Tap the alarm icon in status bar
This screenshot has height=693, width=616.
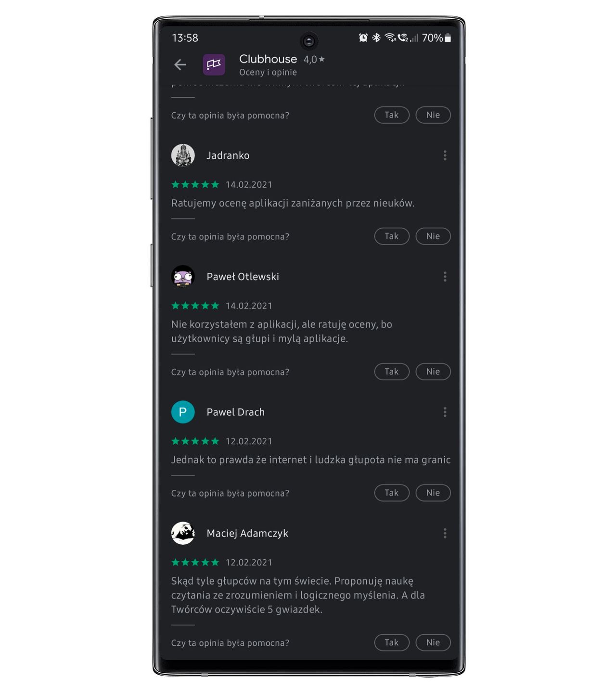pyautogui.click(x=363, y=38)
